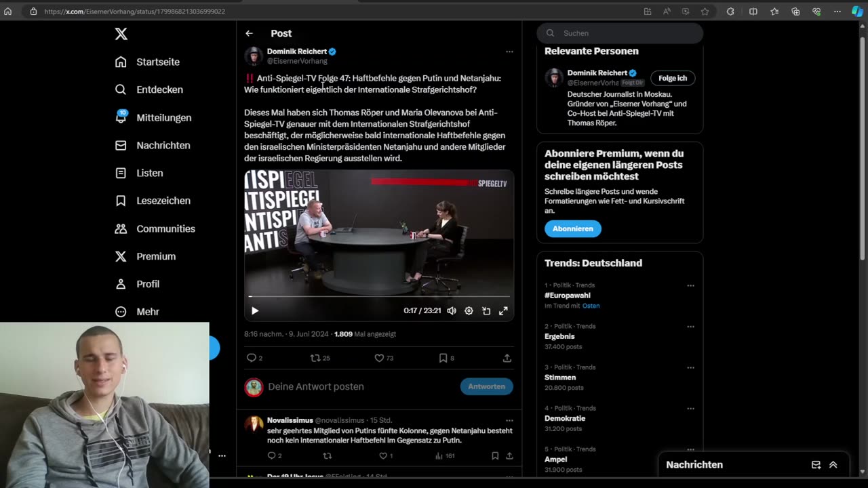Repost the post with 25 reposts

(319, 358)
